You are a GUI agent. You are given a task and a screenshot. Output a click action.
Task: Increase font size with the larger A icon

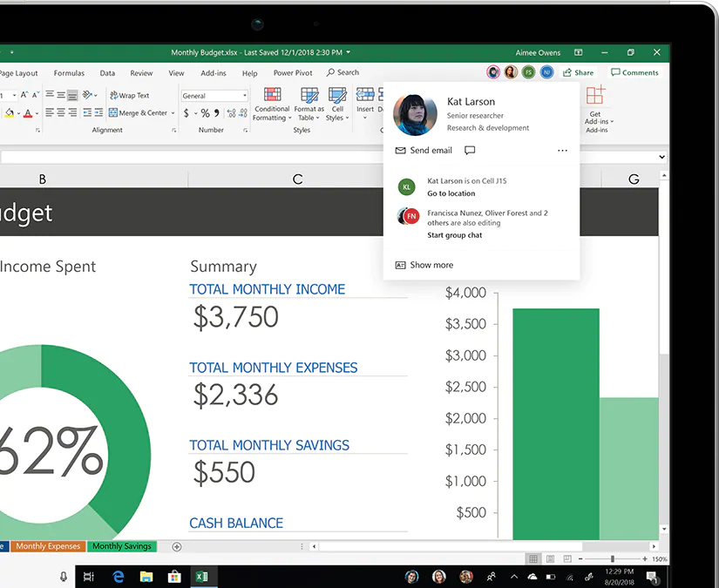tap(24, 95)
